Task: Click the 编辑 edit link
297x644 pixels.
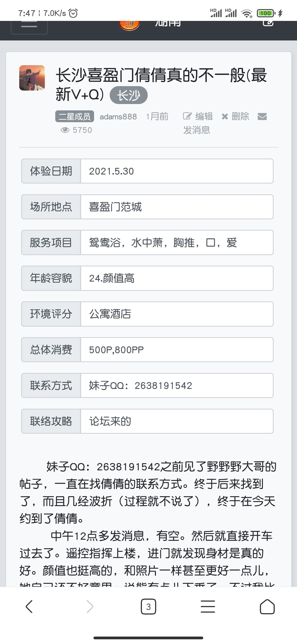Action: (x=198, y=116)
